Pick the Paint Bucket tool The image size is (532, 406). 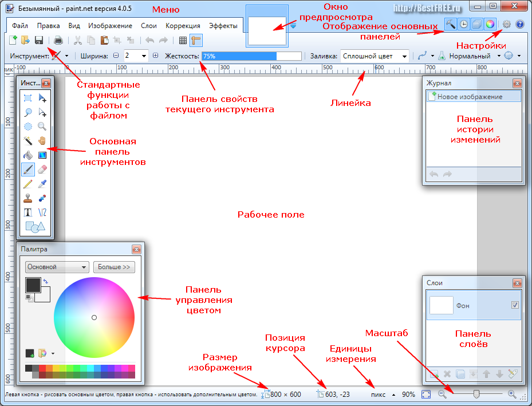pos(28,155)
